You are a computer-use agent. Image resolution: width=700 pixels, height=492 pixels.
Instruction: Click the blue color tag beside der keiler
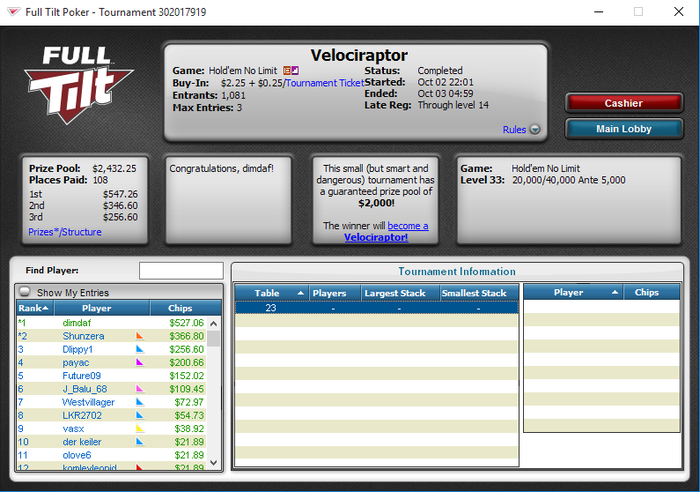pos(140,442)
